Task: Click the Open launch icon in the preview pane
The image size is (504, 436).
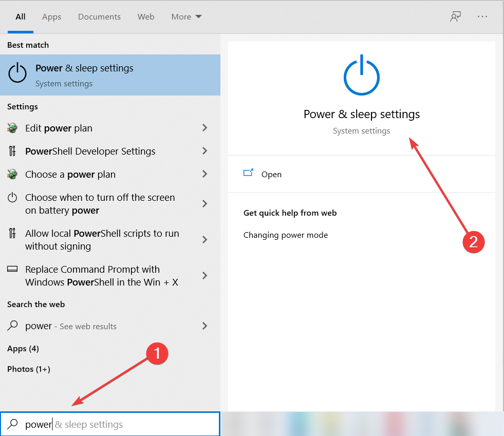Action: [x=248, y=173]
